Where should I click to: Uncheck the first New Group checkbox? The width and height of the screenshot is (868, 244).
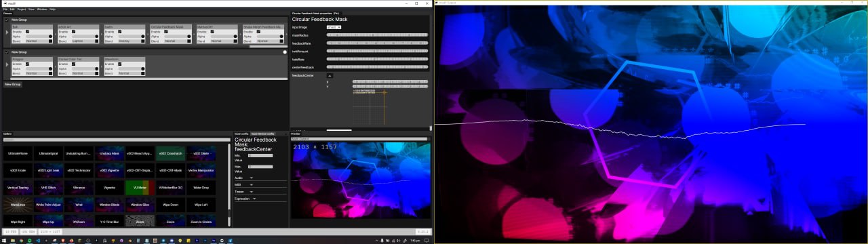[x=7, y=20]
